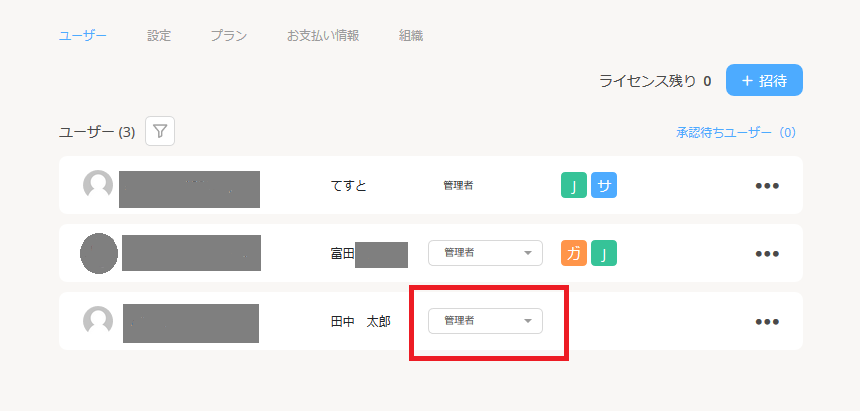Screen dimensions: 860x411
Task: Click the dark round avatar in 富田's row
Action: 99,253
